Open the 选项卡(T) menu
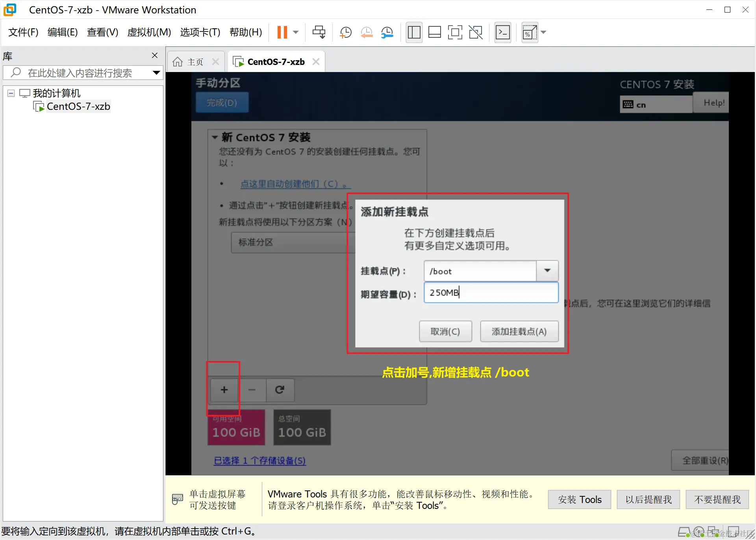The height and width of the screenshot is (540, 756). (x=200, y=32)
